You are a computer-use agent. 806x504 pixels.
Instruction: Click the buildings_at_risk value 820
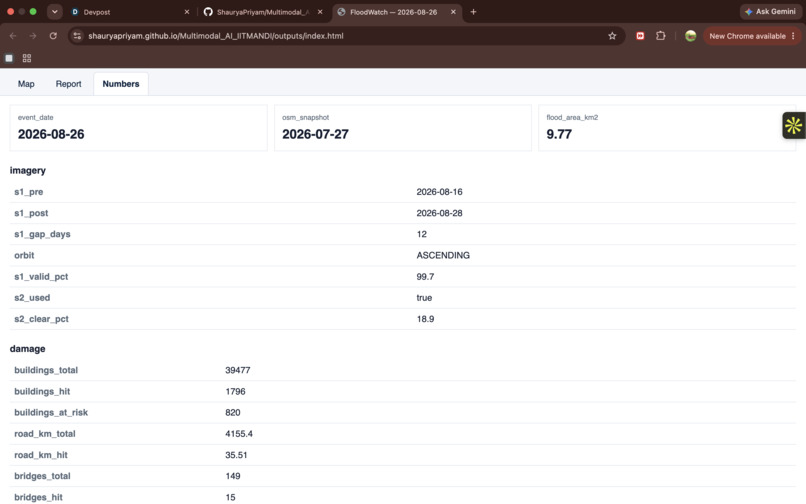pyautogui.click(x=232, y=412)
